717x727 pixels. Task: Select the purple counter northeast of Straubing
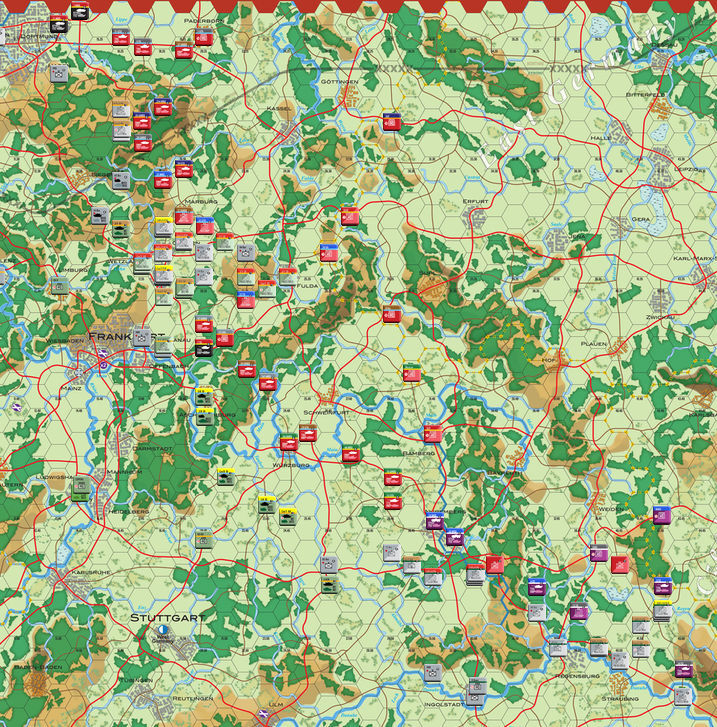point(684,670)
